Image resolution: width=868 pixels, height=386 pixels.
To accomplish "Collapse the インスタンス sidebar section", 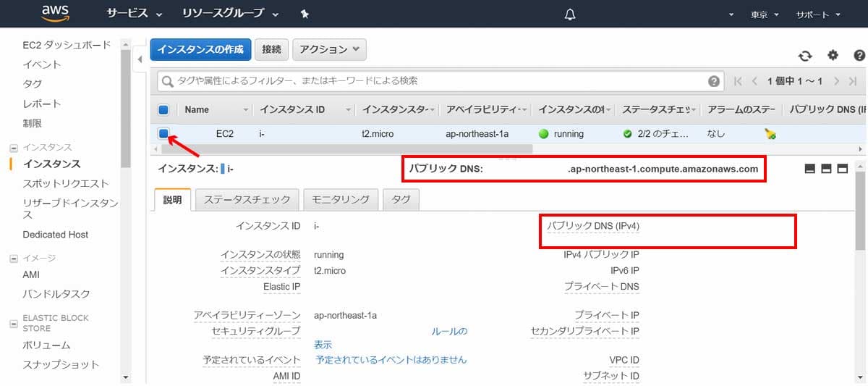I will pos(13,148).
